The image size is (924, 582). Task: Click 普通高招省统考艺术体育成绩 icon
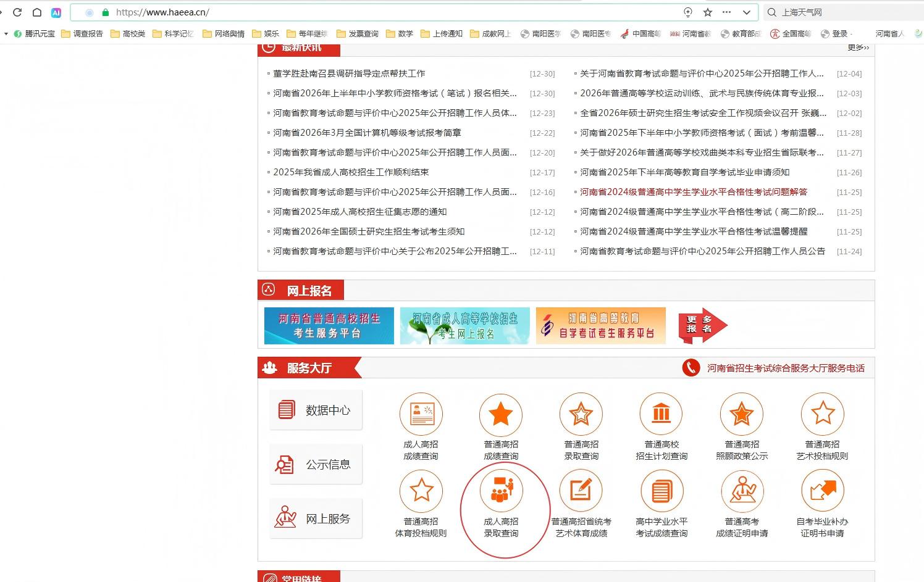[581, 491]
